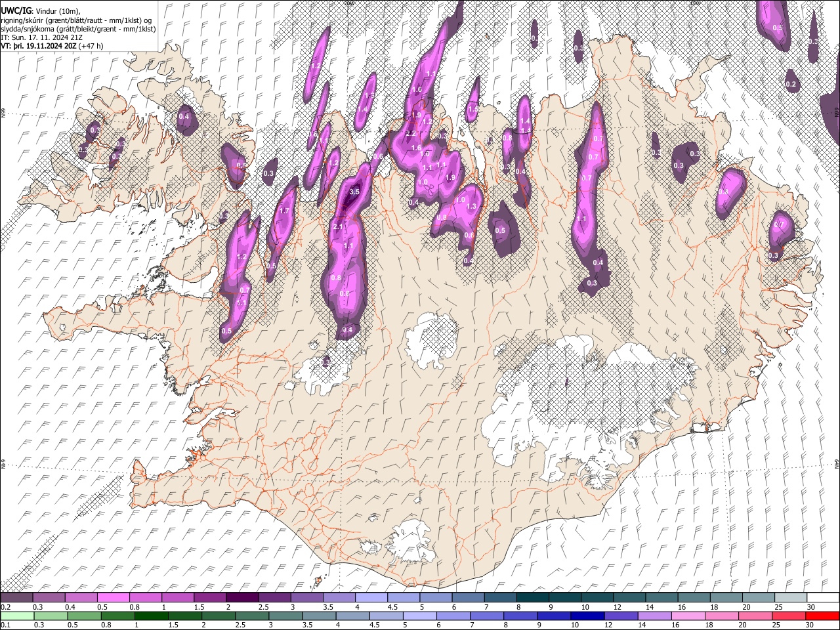The image size is (840, 630).
Task: Select bottom-row legend swatch between 4 and 4.5
Action: [352, 616]
